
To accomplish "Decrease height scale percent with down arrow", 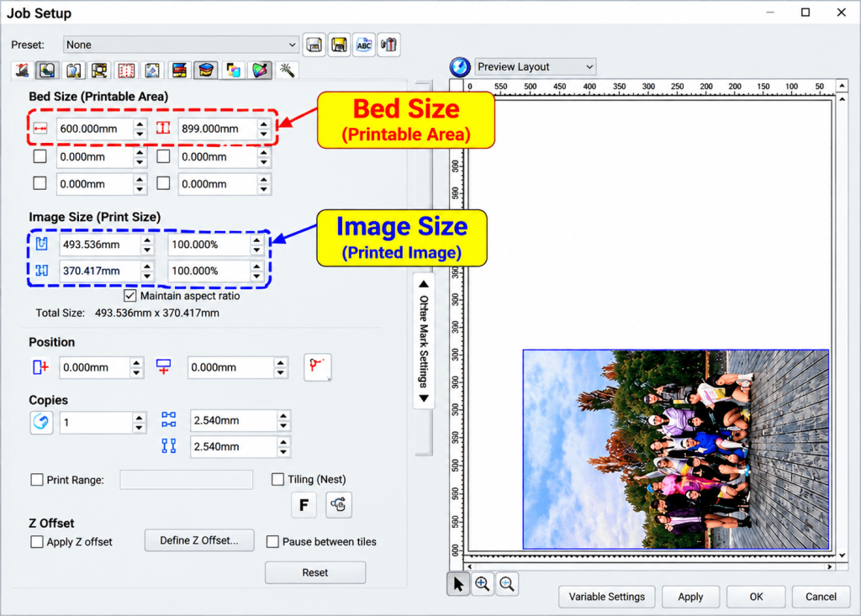I will tap(256, 276).
